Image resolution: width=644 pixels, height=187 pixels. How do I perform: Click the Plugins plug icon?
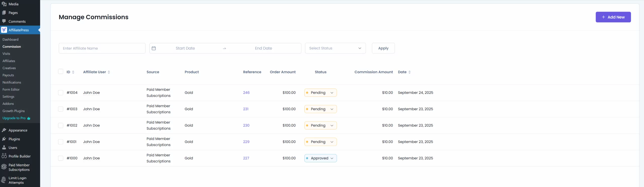(x=4, y=139)
